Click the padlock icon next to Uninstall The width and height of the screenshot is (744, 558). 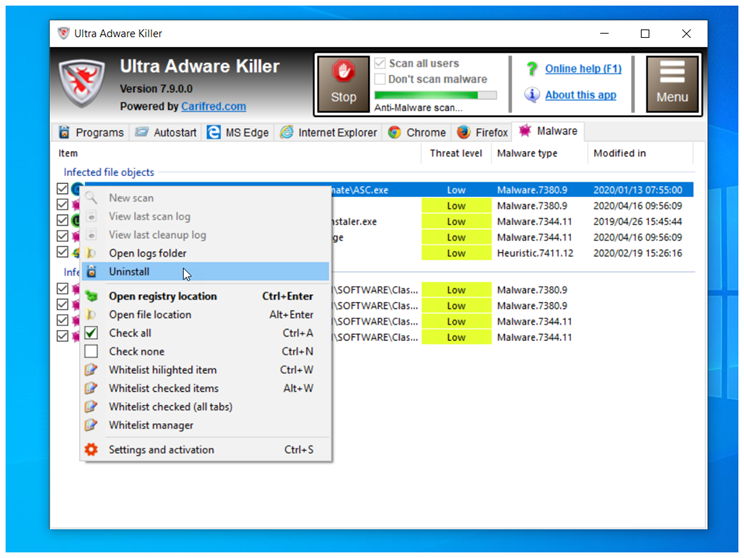coord(91,272)
